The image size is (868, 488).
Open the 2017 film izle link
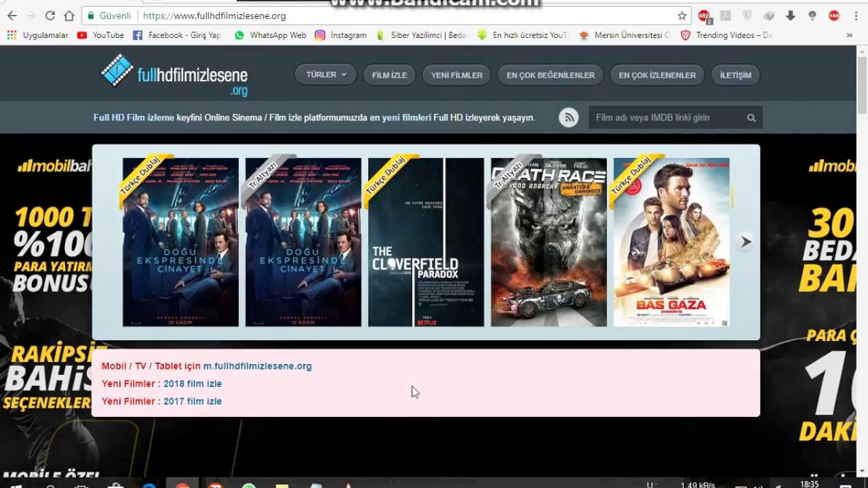point(193,401)
